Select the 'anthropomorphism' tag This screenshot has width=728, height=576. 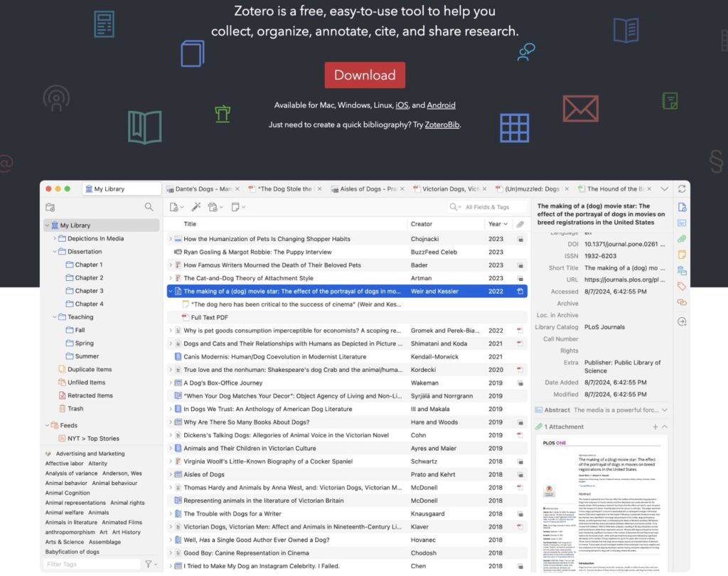(x=70, y=532)
